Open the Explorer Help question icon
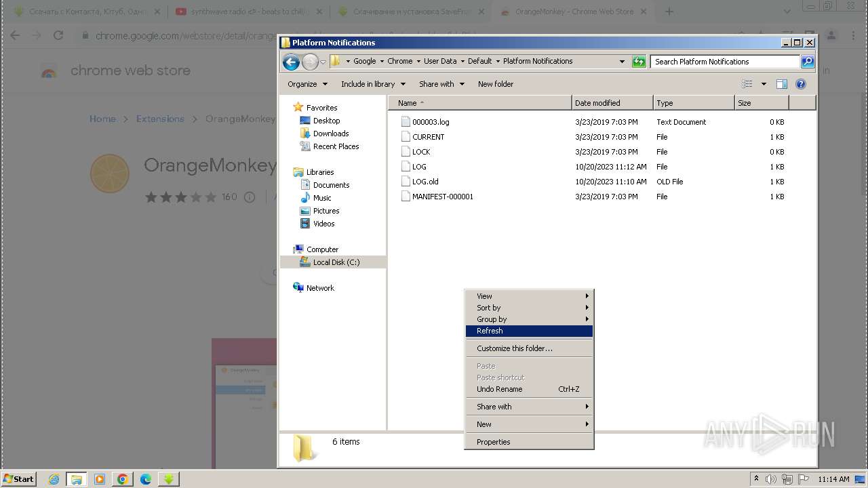The width and height of the screenshot is (868, 488). [801, 84]
